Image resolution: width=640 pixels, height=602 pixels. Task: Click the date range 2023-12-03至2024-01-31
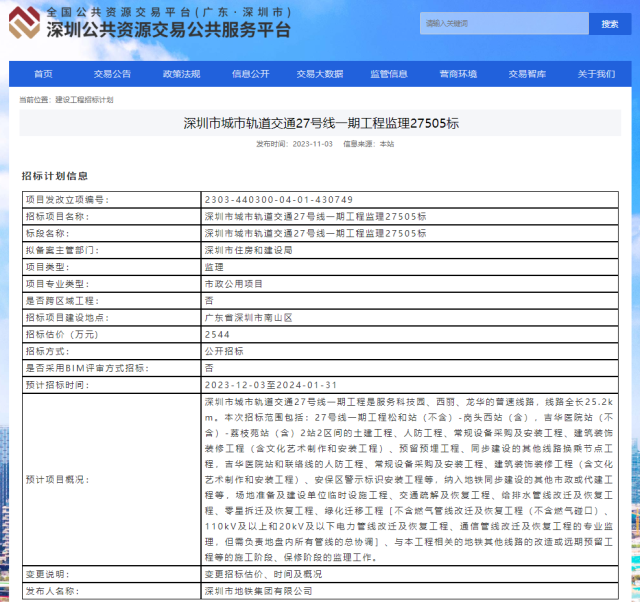271,385
